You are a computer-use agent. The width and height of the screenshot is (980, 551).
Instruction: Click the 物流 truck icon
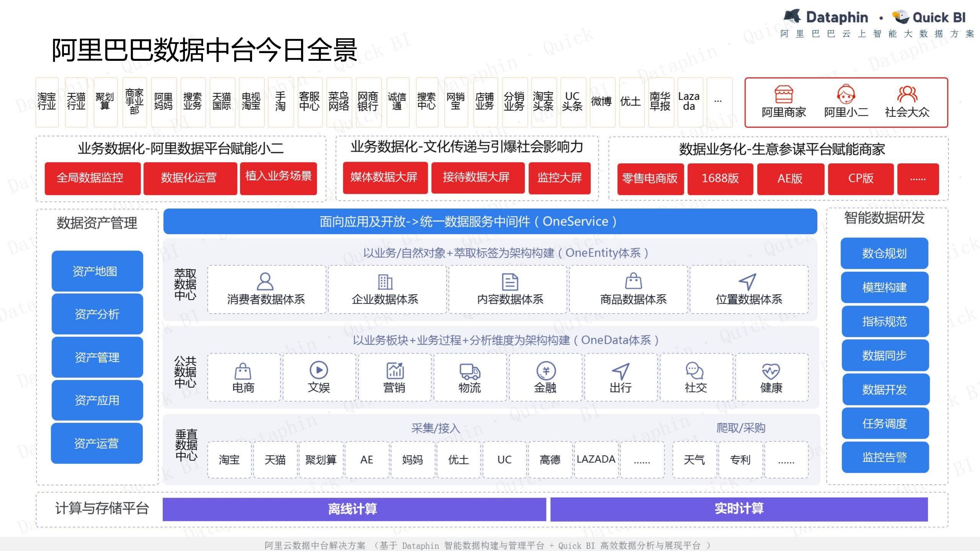tap(470, 371)
